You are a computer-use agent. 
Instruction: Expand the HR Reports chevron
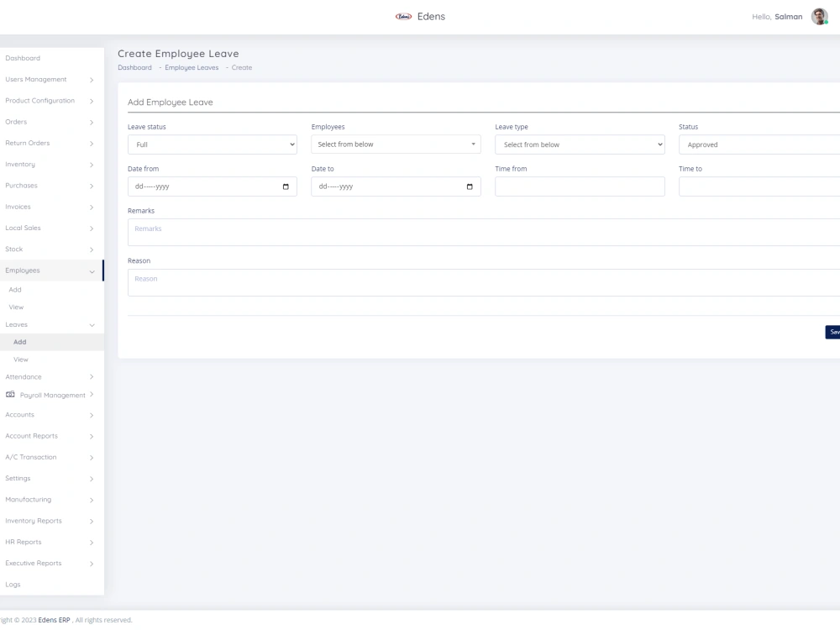[x=92, y=543]
